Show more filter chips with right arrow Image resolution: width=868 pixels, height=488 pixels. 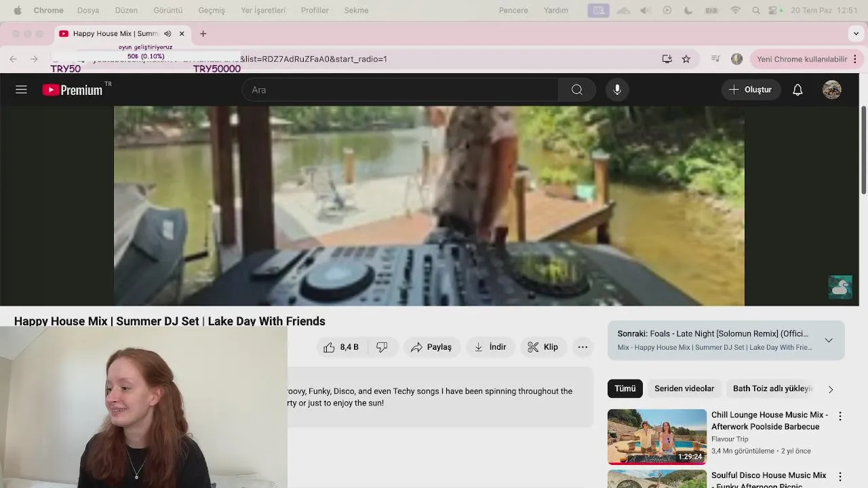coord(831,389)
